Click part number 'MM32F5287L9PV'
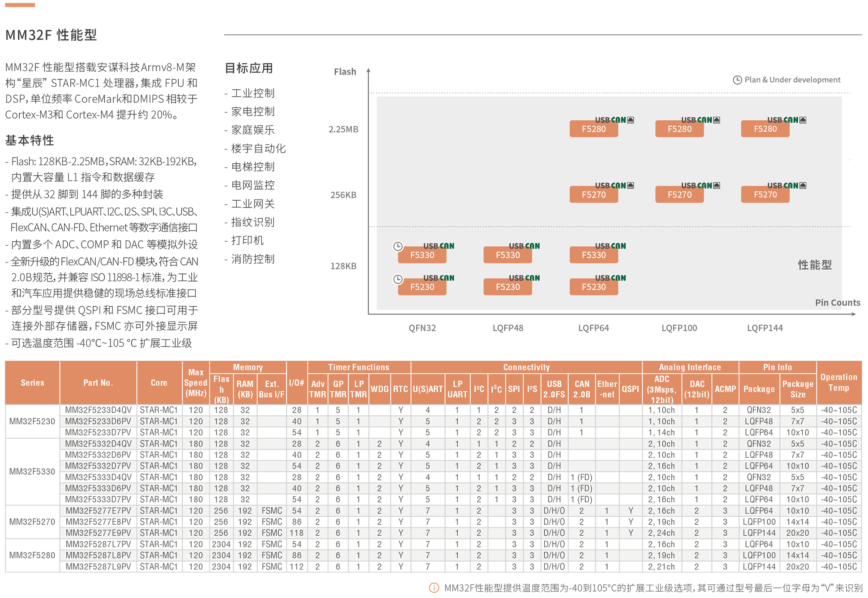This screenshot has width=868, height=598. [98, 567]
